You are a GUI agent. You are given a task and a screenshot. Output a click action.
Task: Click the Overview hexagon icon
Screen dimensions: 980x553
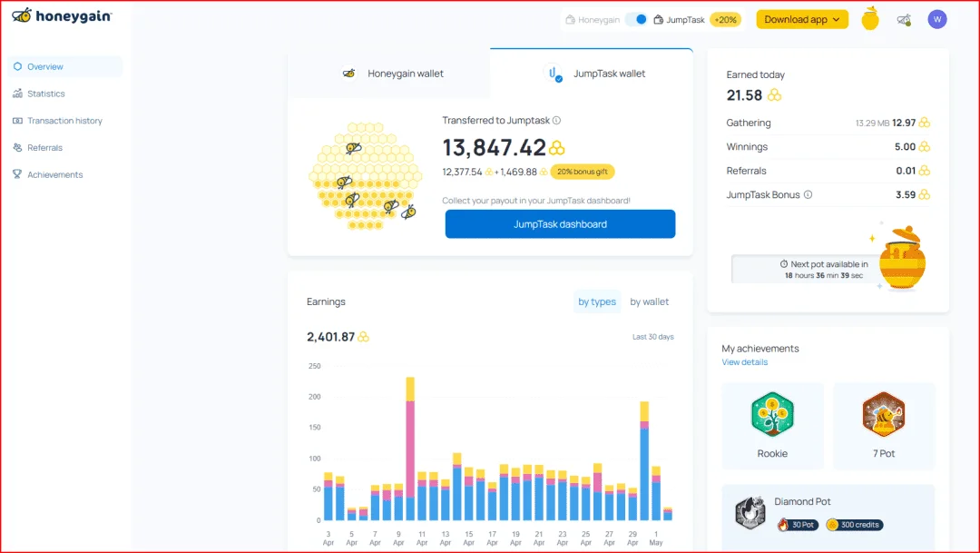(17, 66)
